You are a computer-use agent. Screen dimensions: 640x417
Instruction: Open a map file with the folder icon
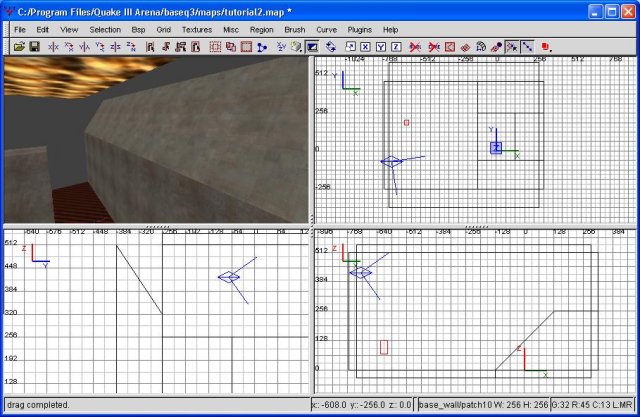point(19,47)
